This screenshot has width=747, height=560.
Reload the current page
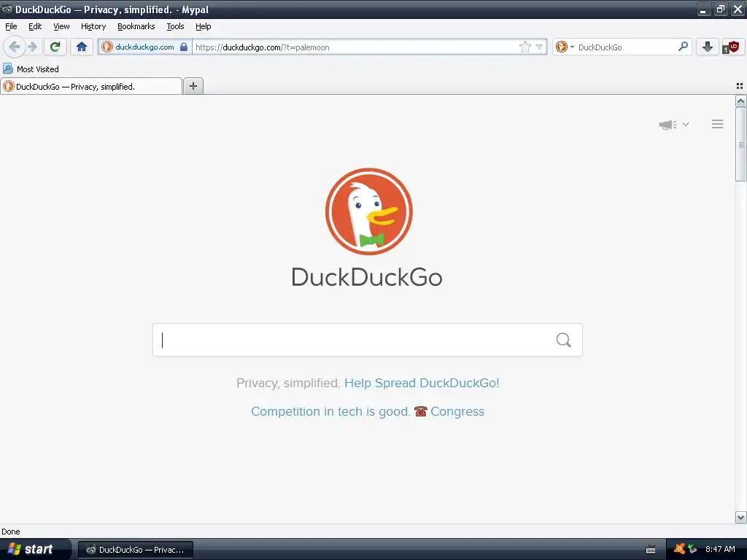click(55, 47)
